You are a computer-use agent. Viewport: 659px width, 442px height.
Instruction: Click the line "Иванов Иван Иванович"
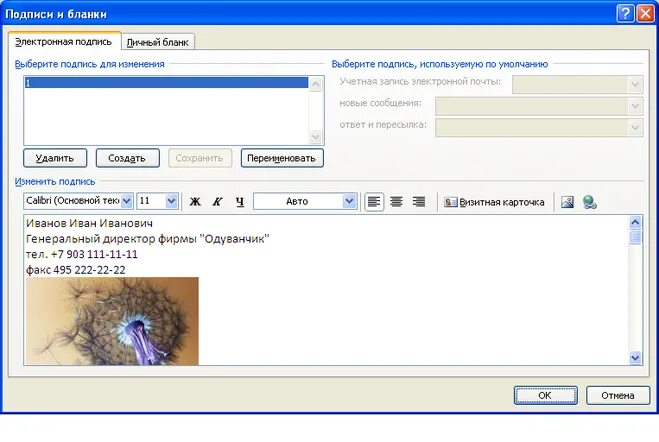point(89,223)
